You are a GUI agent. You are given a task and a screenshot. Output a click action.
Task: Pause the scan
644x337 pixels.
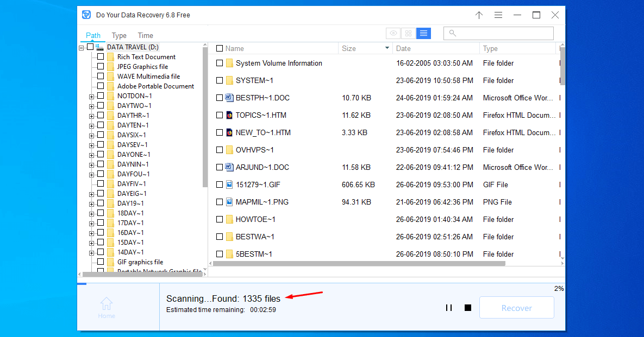[449, 308]
